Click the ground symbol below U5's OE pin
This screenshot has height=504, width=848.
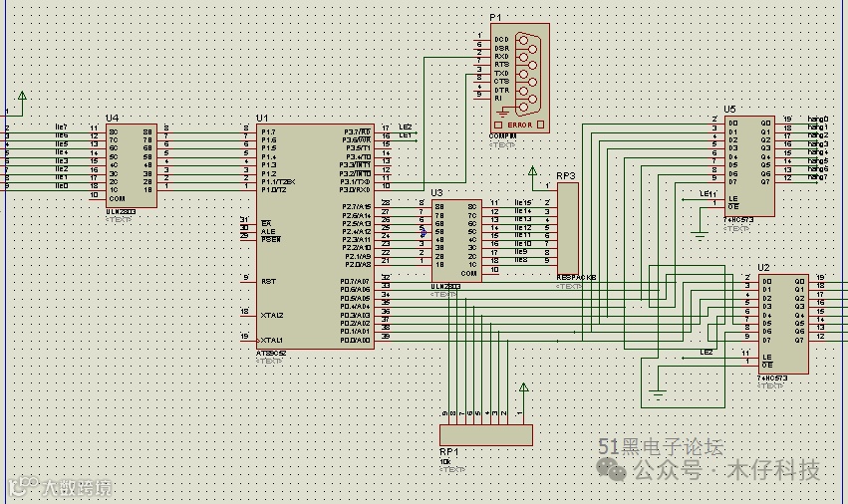[x=700, y=236]
